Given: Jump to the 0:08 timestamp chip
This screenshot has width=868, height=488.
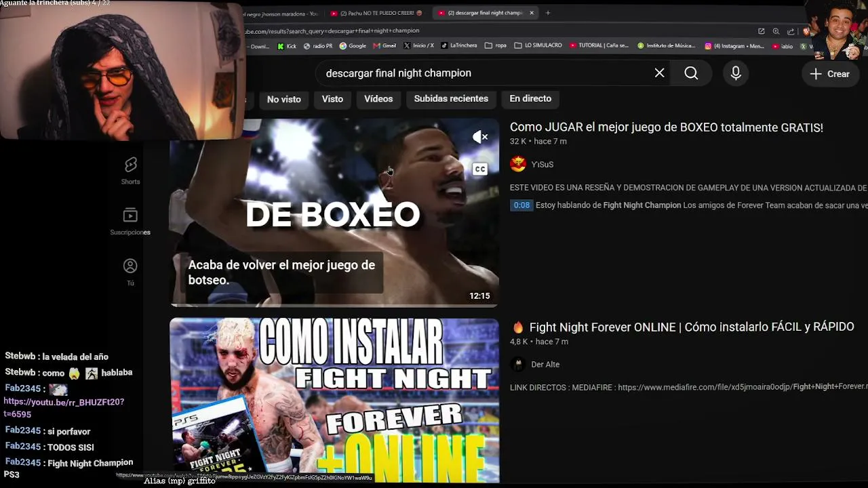Looking at the screenshot, I should (x=521, y=205).
